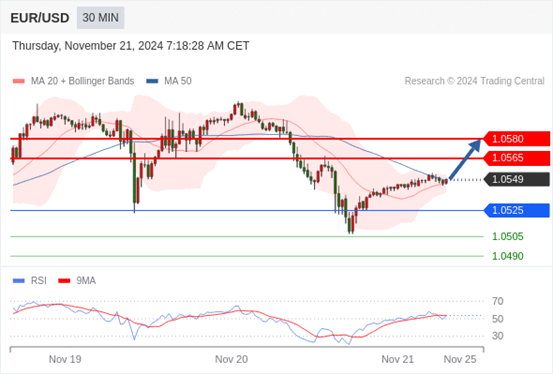The image size is (553, 375).
Task: Click the blue MA 50 legend swatch
Action: pyautogui.click(x=152, y=81)
